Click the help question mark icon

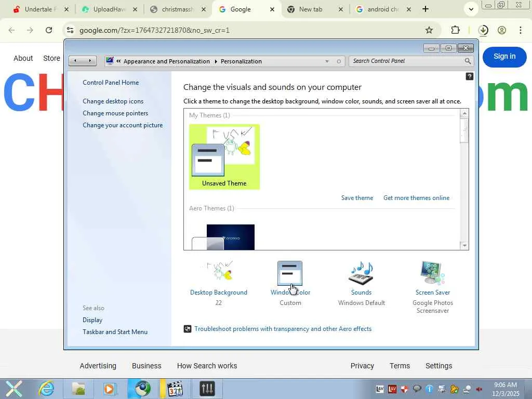pos(469,76)
